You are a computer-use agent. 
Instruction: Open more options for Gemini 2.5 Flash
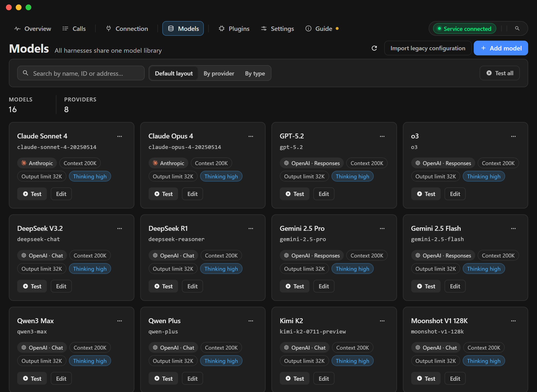[x=513, y=228]
